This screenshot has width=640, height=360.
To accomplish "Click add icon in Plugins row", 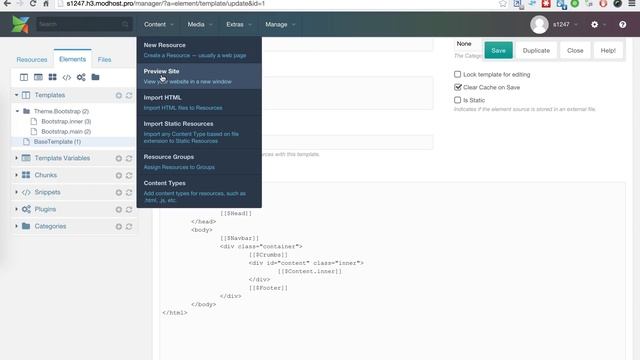I will (119, 209).
